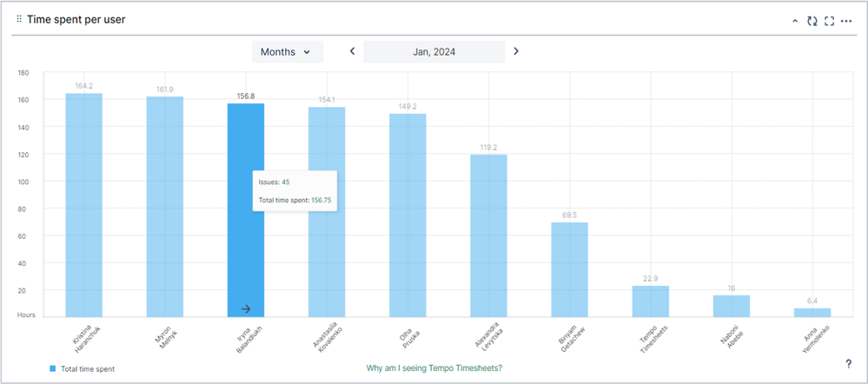Click the Binyam Getachew axis label
The width and height of the screenshot is (868, 384).
572,341
